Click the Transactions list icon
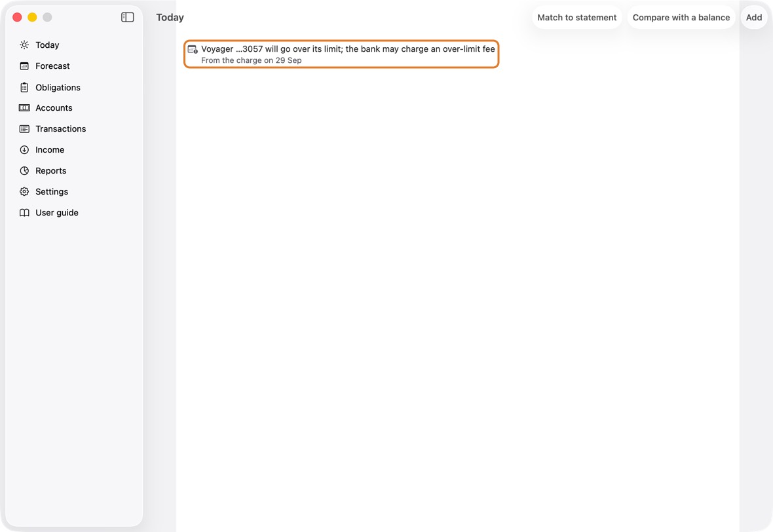 point(24,129)
